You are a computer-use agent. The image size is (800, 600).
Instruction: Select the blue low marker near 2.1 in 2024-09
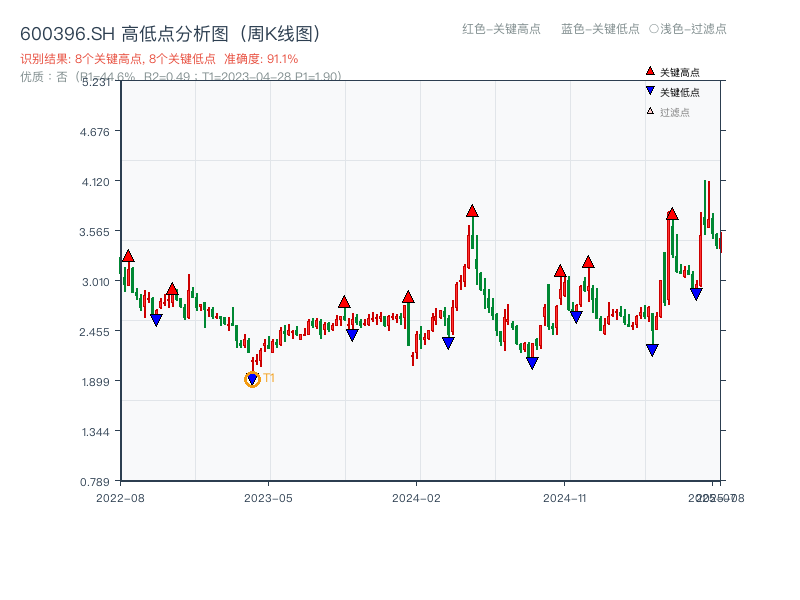(x=532, y=363)
